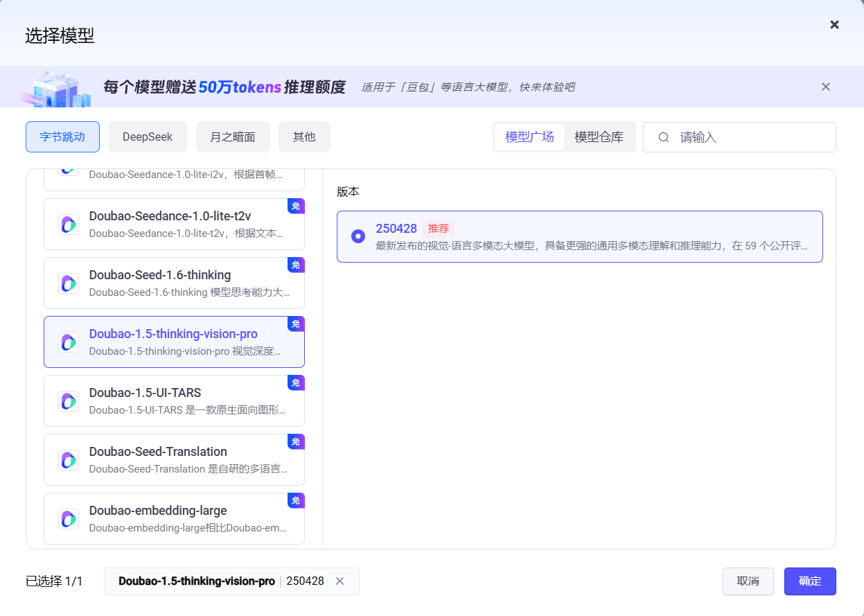The image size is (864, 616).
Task: Click the search magnifier icon
Action: (x=663, y=137)
